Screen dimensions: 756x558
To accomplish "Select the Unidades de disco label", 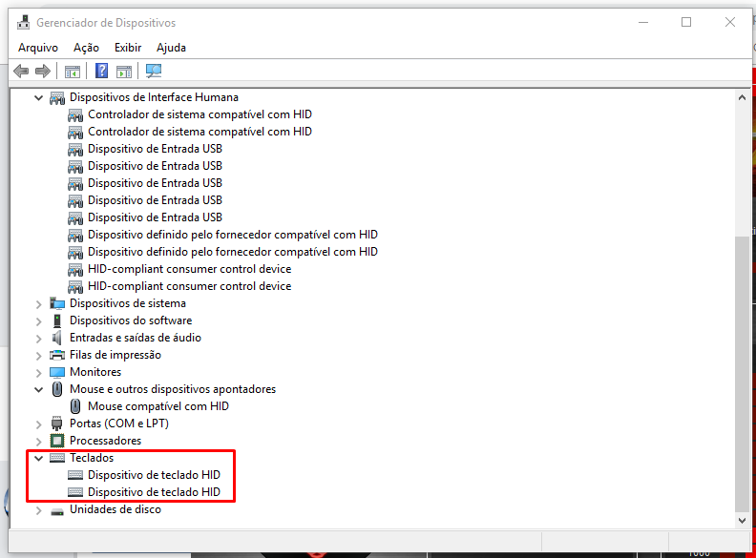I will 115,509.
